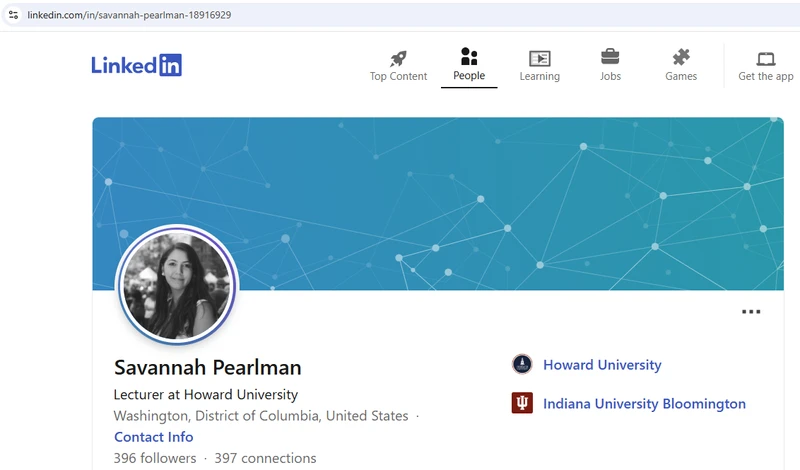
Task: Click the People tab label
Action: pos(469,76)
